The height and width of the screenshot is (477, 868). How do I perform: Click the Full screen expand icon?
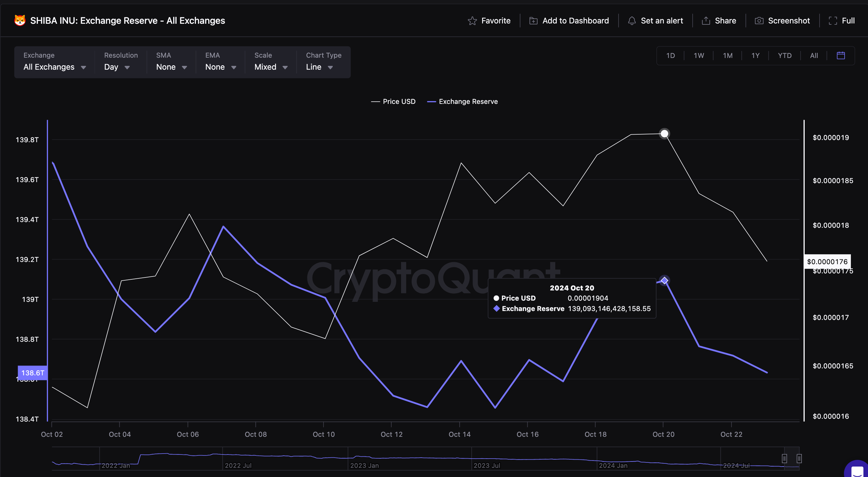pyautogui.click(x=833, y=21)
